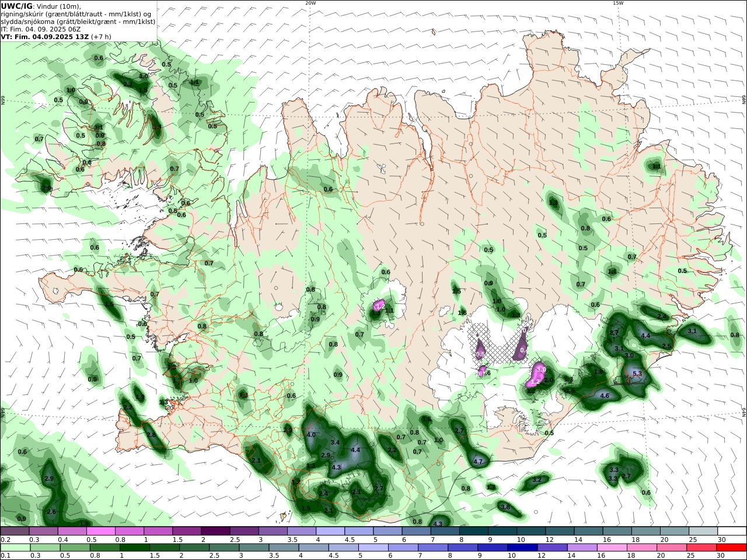
Task: Click the 3.2 precipitation value on the map
Action: point(537,480)
